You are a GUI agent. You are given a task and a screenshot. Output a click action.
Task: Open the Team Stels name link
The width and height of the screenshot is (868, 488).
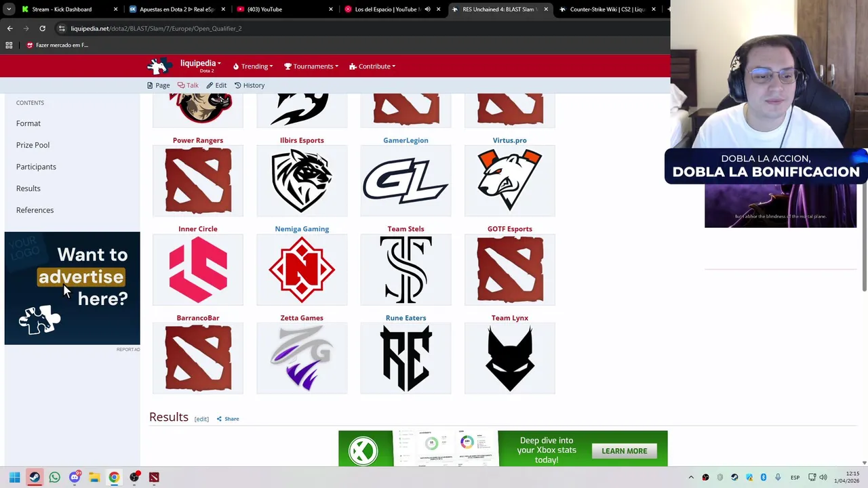coord(406,229)
